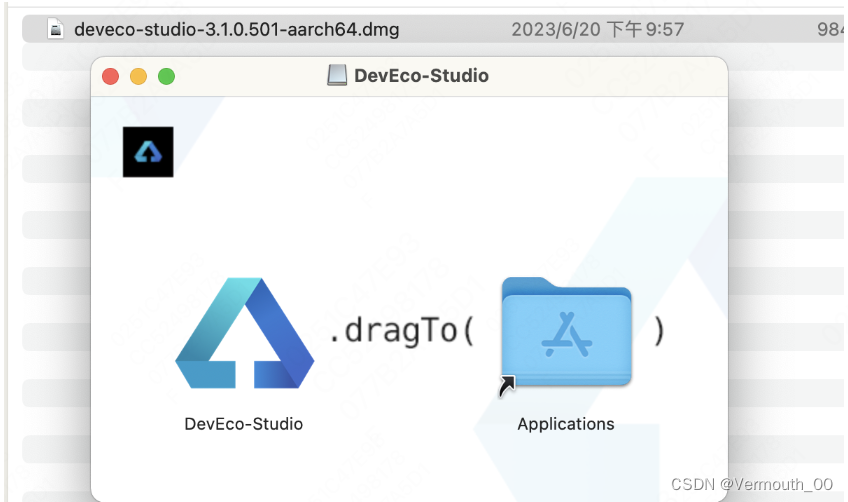
Task: Close the DevEco-Studio installer window
Action: point(110,76)
